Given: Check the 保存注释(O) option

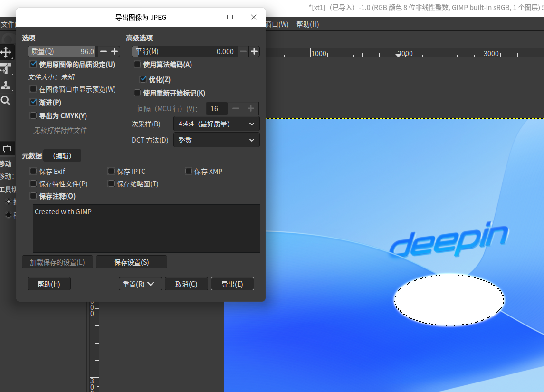Looking at the screenshot, I should point(33,196).
